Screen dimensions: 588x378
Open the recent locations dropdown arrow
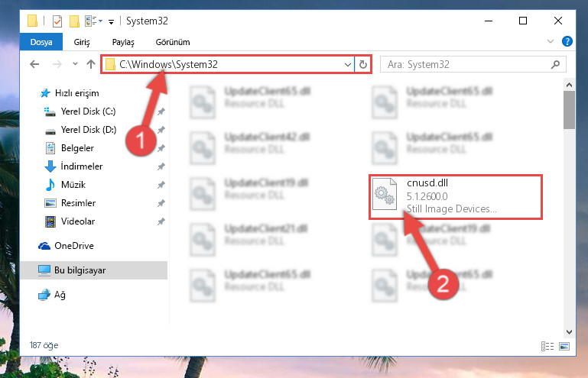coord(75,64)
